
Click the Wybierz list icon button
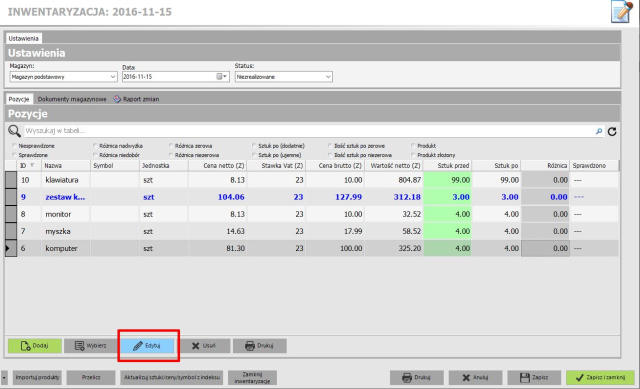pyautogui.click(x=91, y=346)
